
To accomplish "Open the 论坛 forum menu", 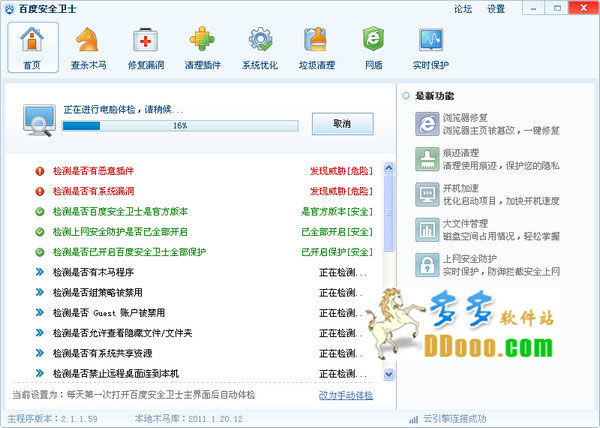I will pos(463,9).
